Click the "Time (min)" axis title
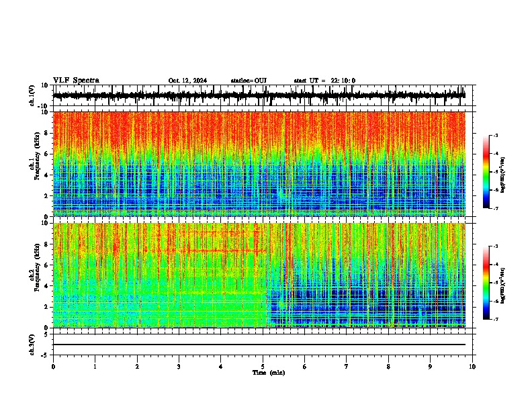The height and width of the screenshot is (411, 532). (x=269, y=373)
